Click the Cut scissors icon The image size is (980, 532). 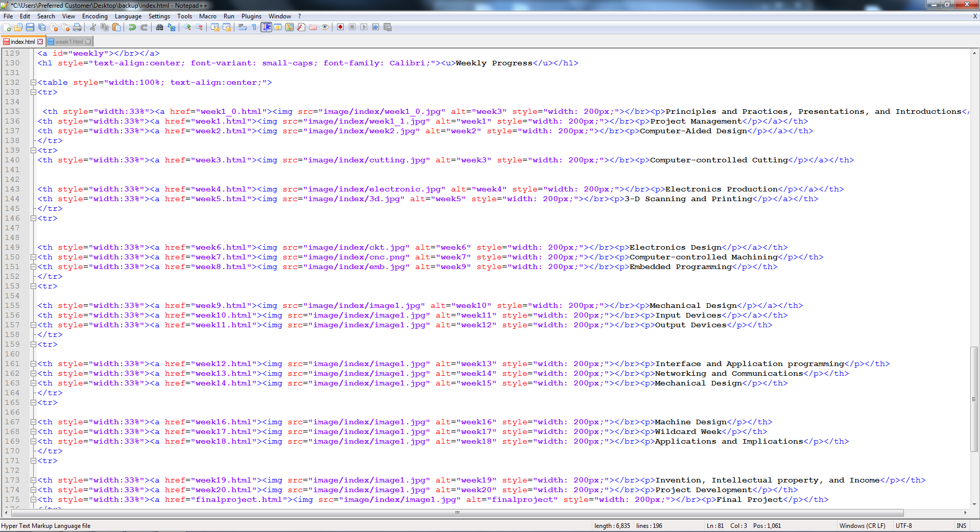[93, 27]
